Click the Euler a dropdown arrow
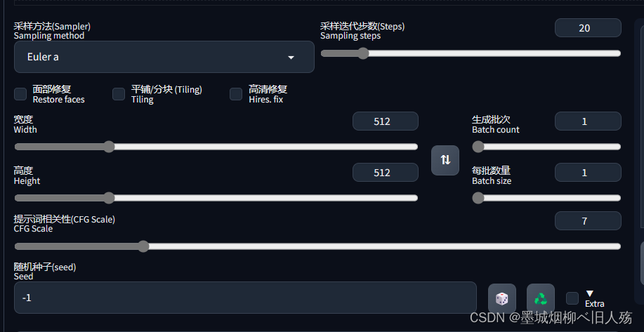This screenshot has height=332, width=644. tap(291, 58)
